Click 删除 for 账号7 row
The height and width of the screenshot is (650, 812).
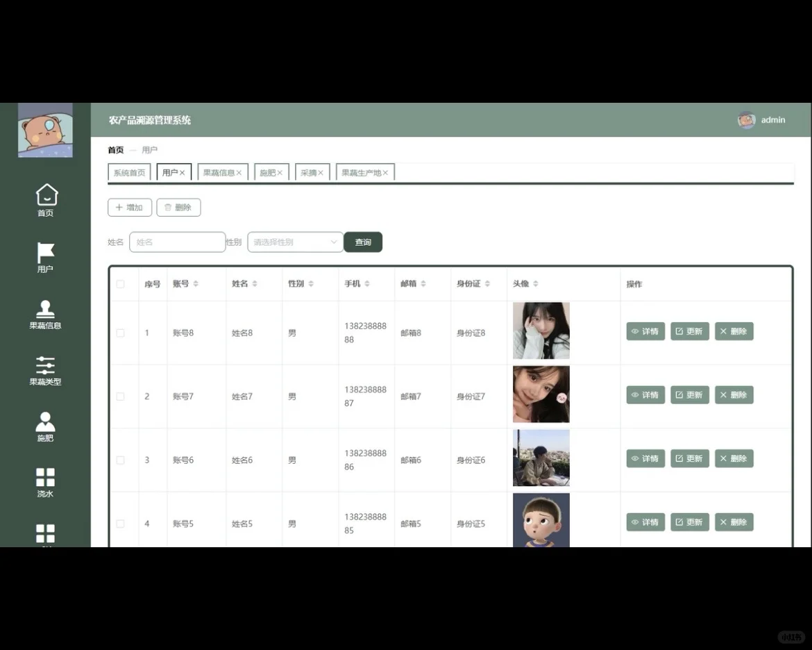(x=734, y=395)
